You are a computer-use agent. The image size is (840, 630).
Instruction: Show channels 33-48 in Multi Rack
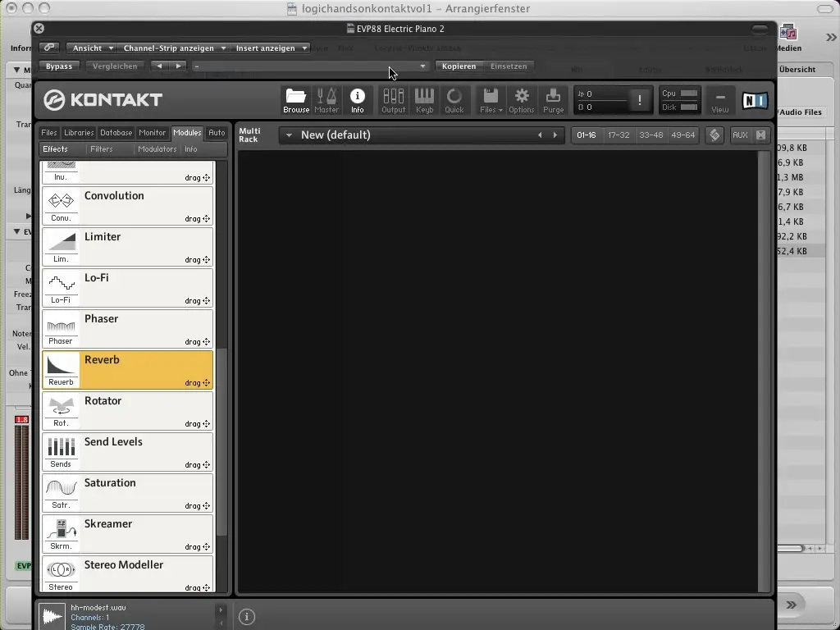tap(651, 135)
